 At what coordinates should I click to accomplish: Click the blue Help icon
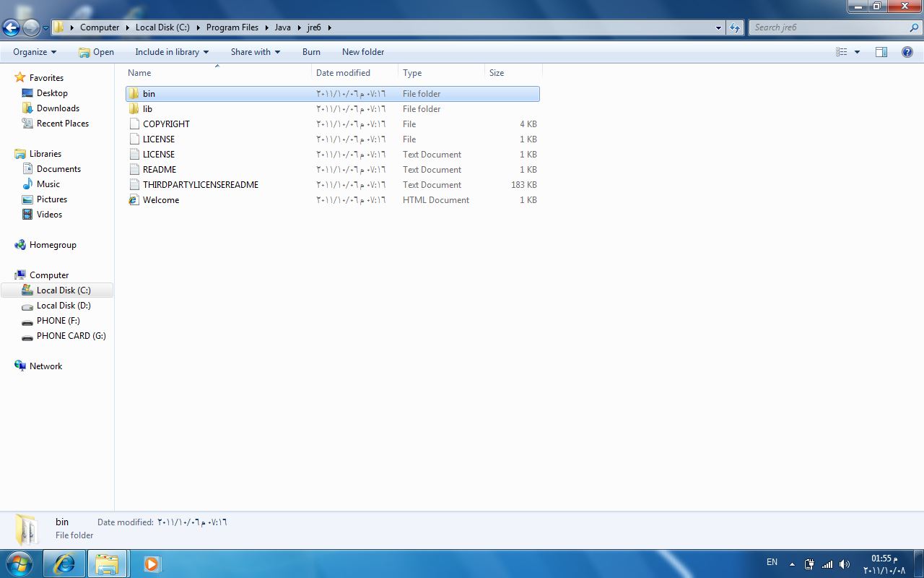click(x=907, y=52)
